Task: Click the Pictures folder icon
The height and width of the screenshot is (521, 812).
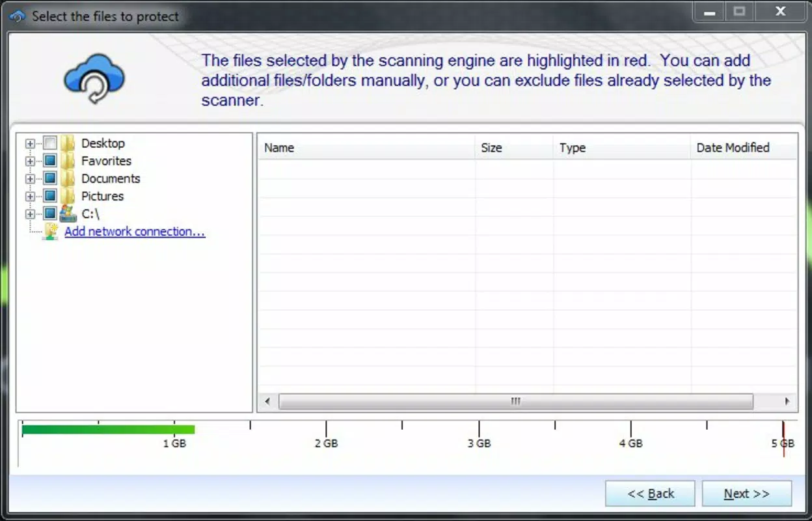Action: (x=68, y=196)
